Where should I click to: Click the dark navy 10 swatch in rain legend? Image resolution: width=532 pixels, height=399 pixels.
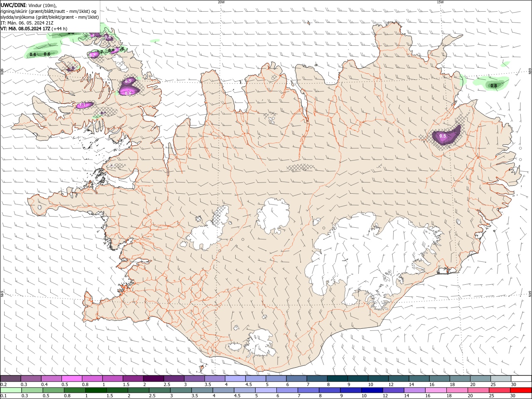click(371, 390)
